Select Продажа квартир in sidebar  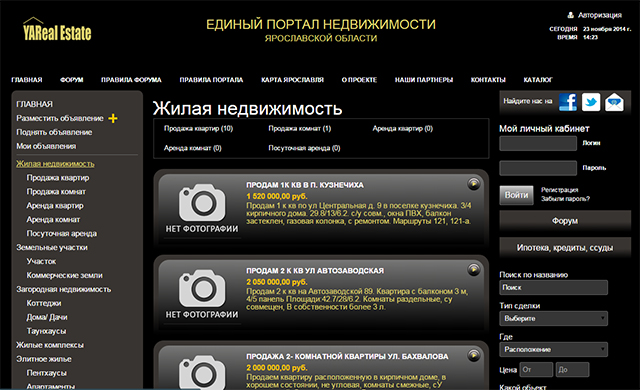[x=58, y=178]
